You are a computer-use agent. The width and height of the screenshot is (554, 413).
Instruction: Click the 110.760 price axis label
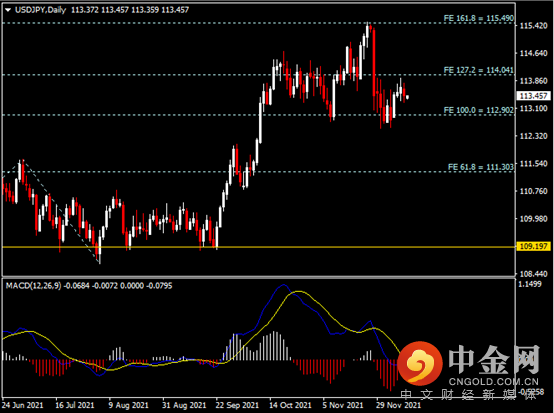534,191
